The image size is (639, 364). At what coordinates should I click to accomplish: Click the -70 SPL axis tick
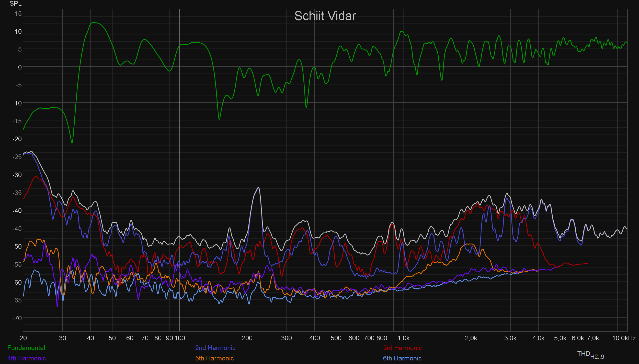[x=17, y=318]
